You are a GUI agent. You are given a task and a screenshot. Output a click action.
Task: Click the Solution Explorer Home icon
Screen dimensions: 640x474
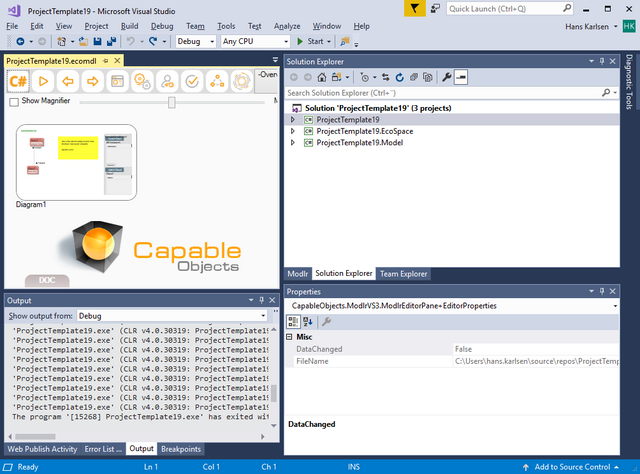pos(322,77)
